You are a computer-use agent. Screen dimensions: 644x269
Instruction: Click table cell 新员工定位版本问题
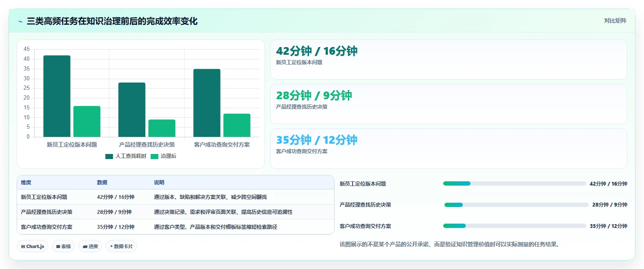click(44, 197)
